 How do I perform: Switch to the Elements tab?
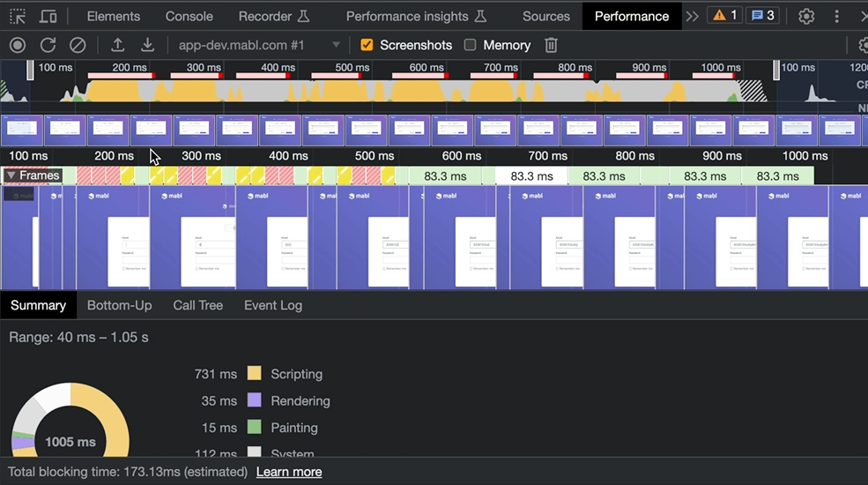click(x=114, y=17)
